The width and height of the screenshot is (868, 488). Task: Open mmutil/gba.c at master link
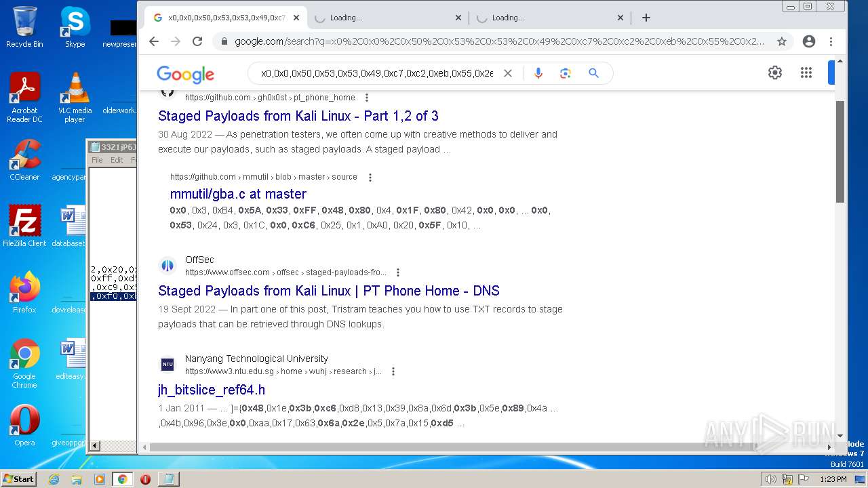click(x=238, y=194)
